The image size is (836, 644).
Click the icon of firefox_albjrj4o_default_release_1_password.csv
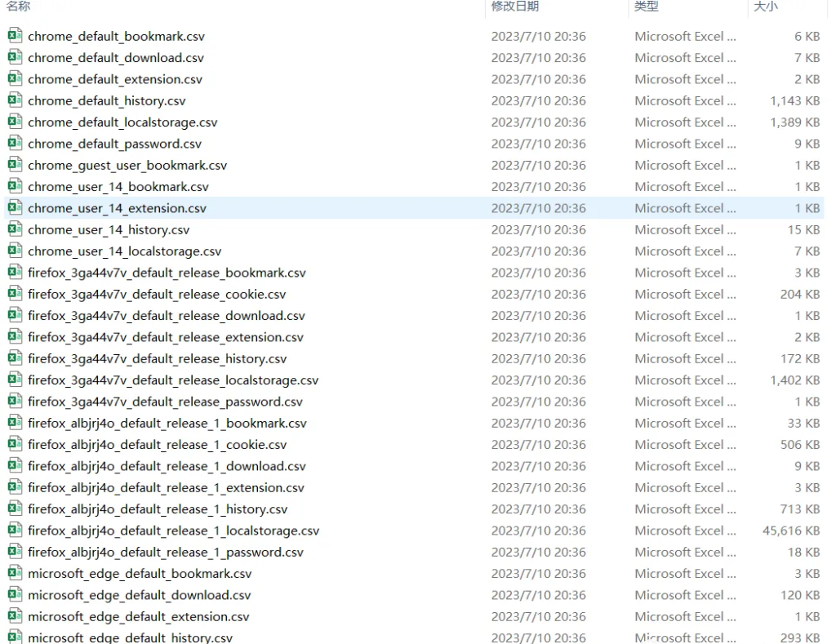pyautogui.click(x=15, y=552)
